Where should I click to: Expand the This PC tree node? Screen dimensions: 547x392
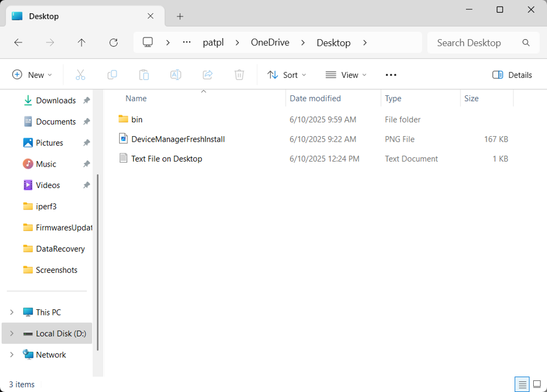click(x=12, y=312)
